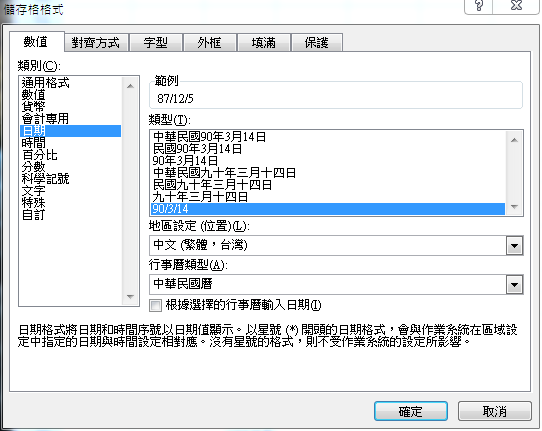Click the 取消 button
Image resolution: width=542 pixels, height=431 pixels.
pos(495,411)
